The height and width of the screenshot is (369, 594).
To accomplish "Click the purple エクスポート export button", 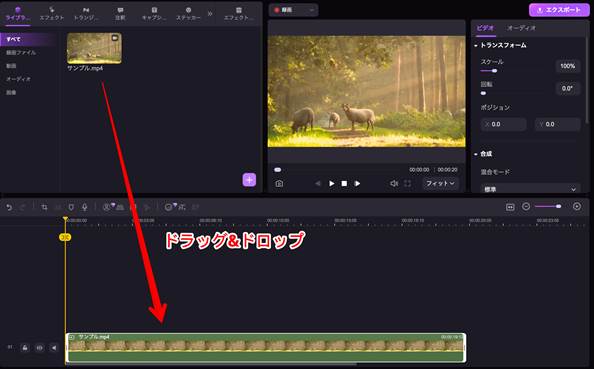I will click(559, 10).
